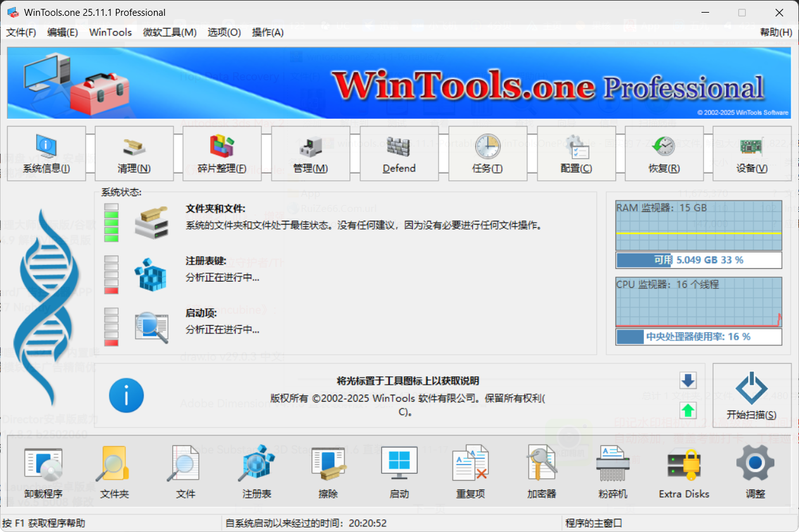This screenshot has height=532, width=799.
Task: Click the green up arrow icon
Action: point(688,411)
